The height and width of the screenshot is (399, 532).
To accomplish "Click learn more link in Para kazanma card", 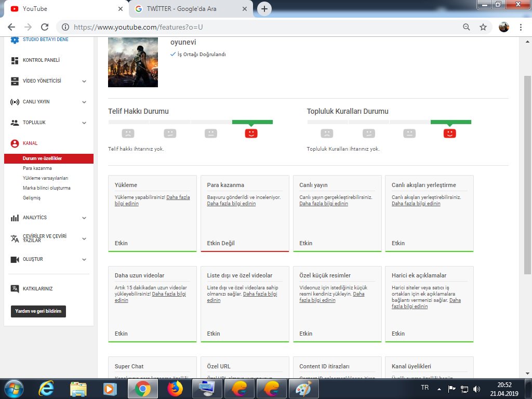I will click(231, 204).
